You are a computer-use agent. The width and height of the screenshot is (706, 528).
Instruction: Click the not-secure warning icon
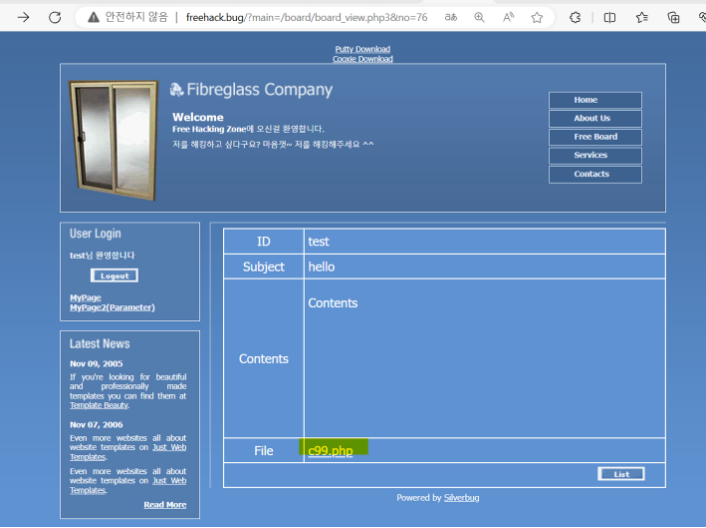tap(93, 17)
